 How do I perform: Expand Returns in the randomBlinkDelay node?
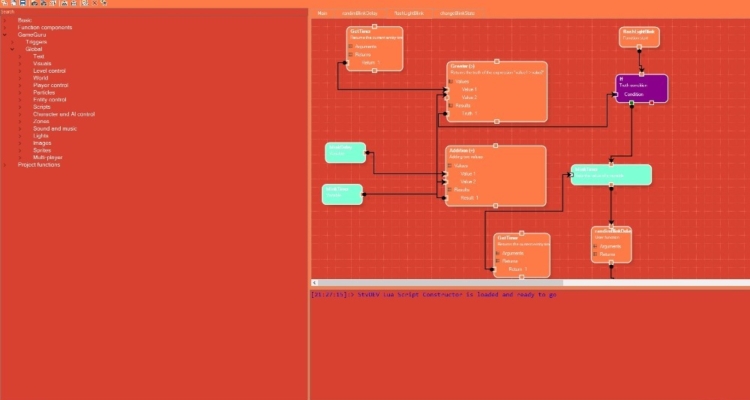596,254
